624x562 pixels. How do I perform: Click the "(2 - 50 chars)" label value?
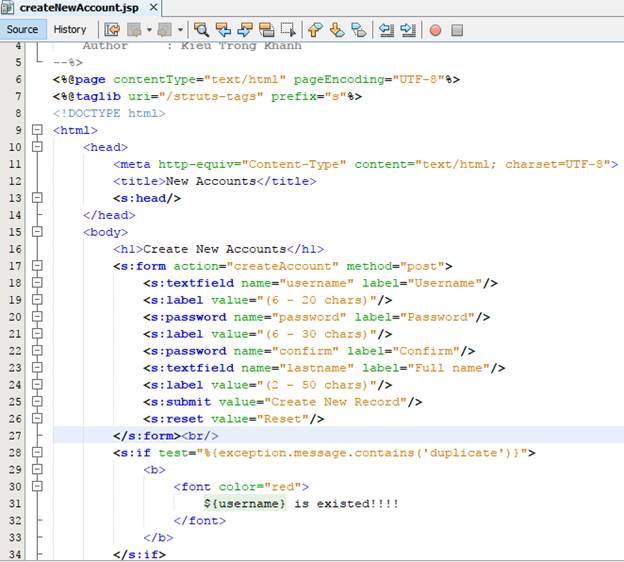pyautogui.click(x=316, y=384)
